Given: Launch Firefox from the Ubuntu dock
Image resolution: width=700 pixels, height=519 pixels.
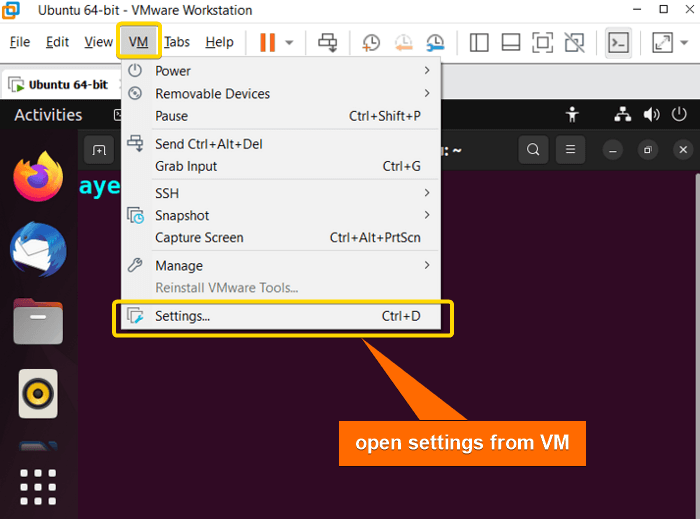Looking at the screenshot, I should coord(38,177).
